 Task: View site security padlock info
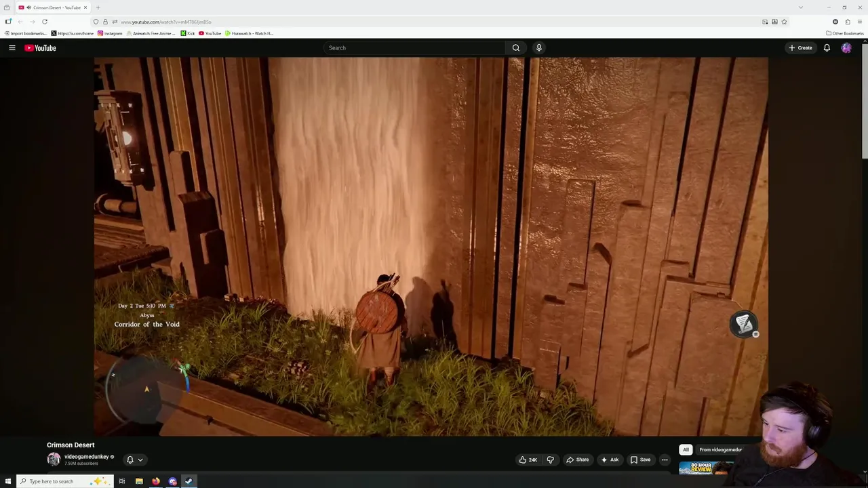(104, 22)
